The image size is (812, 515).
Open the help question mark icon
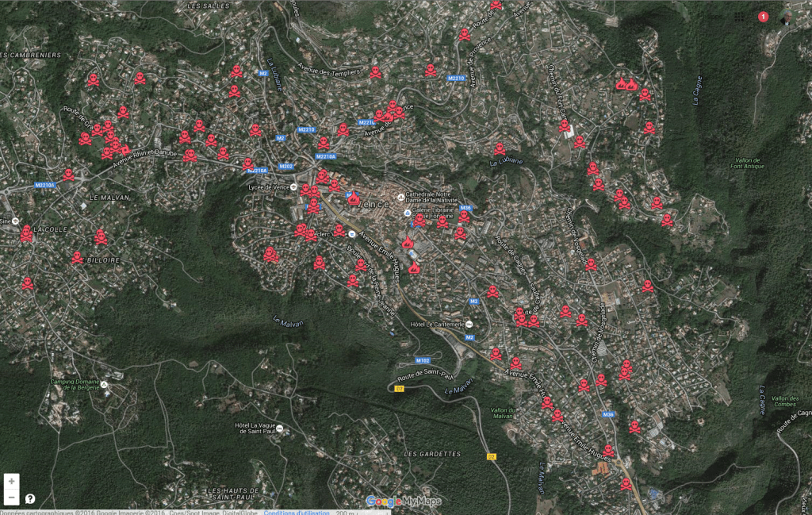point(30,498)
